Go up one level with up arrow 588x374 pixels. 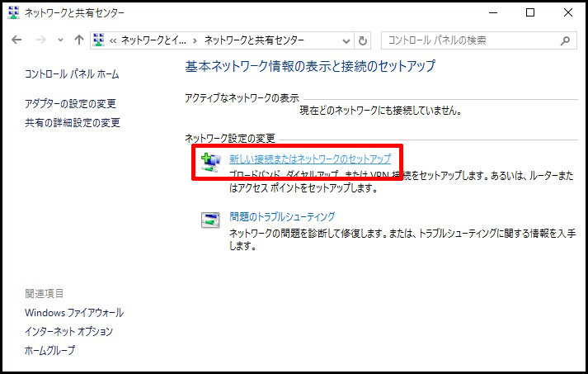pyautogui.click(x=78, y=40)
